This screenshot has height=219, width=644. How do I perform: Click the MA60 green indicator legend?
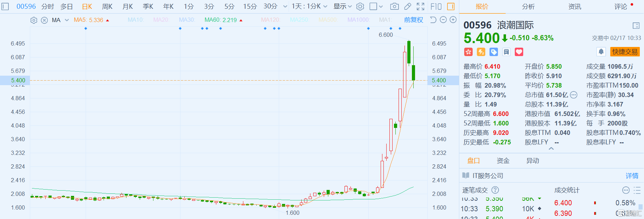(x=221, y=20)
